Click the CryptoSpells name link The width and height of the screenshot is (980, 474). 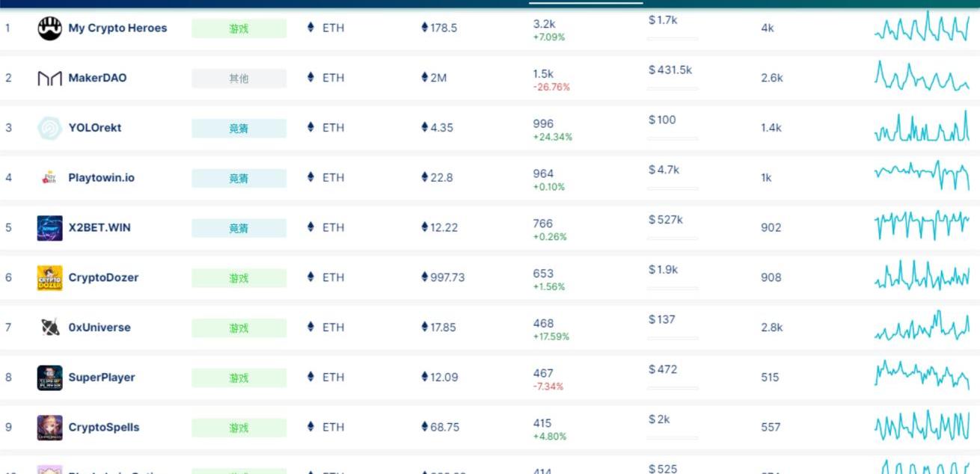(104, 428)
